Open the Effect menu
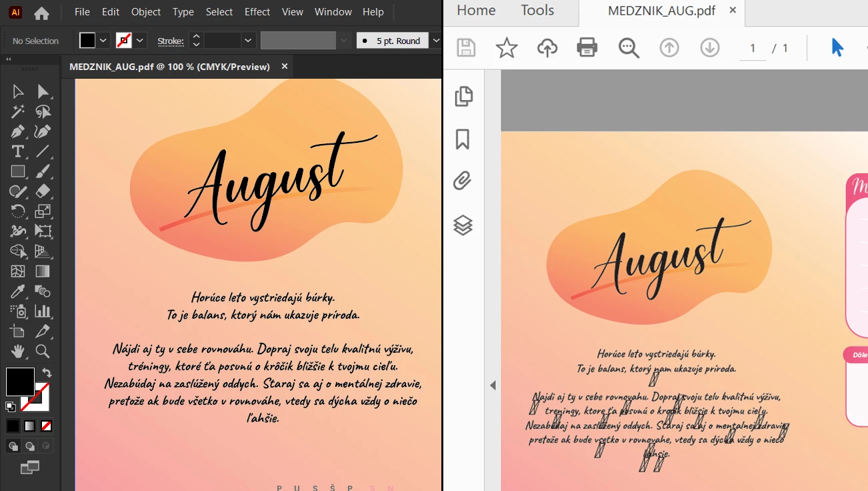This screenshot has height=491, width=868. click(257, 12)
